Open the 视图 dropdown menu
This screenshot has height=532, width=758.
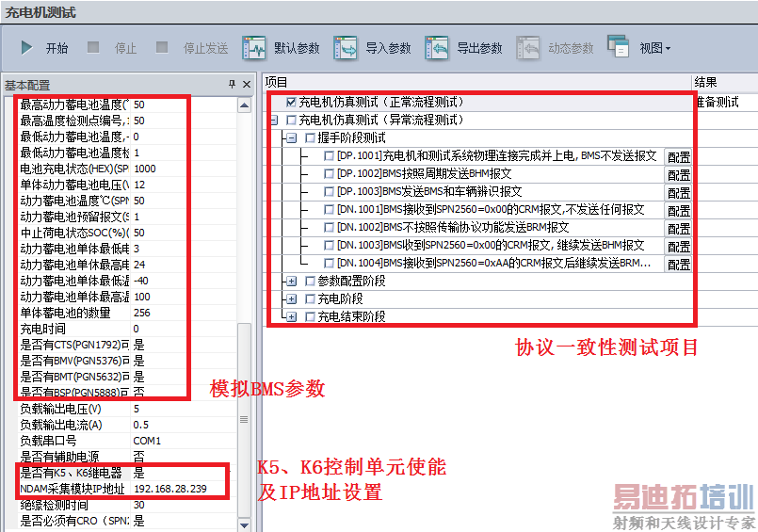[x=669, y=48]
